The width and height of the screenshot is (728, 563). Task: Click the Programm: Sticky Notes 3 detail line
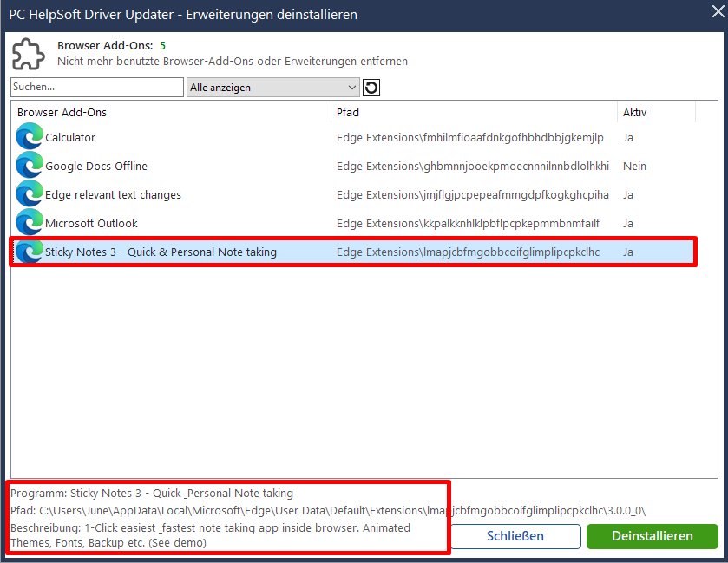click(152, 493)
